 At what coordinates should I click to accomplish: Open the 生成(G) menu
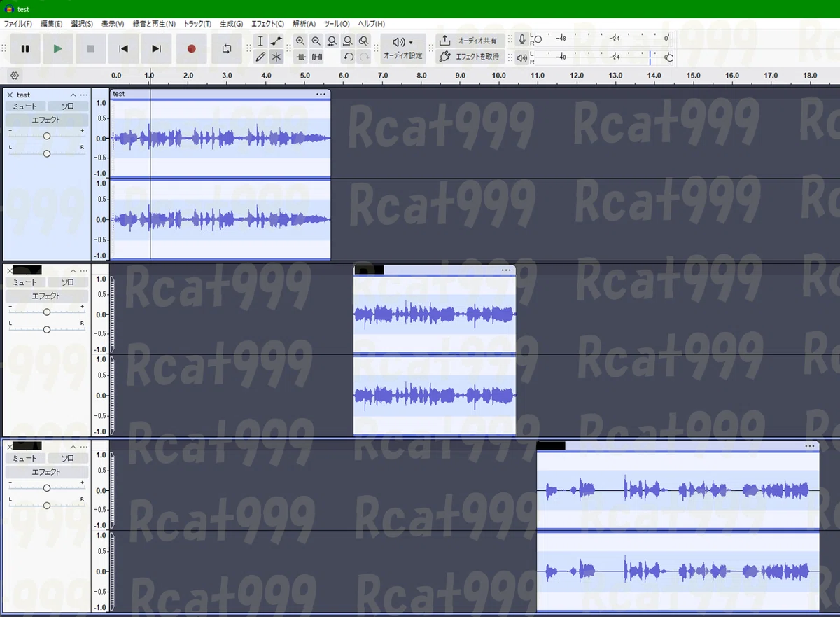232,24
